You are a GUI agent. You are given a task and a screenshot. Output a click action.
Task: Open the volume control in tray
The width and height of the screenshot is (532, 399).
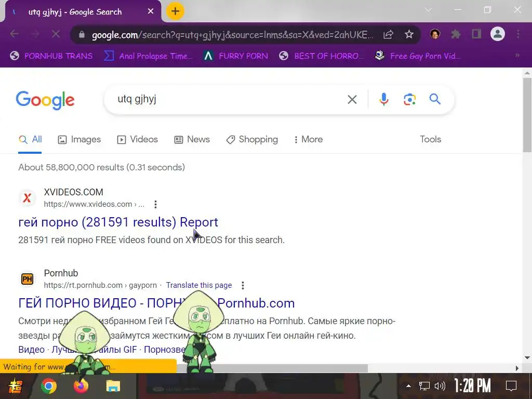[440, 386]
